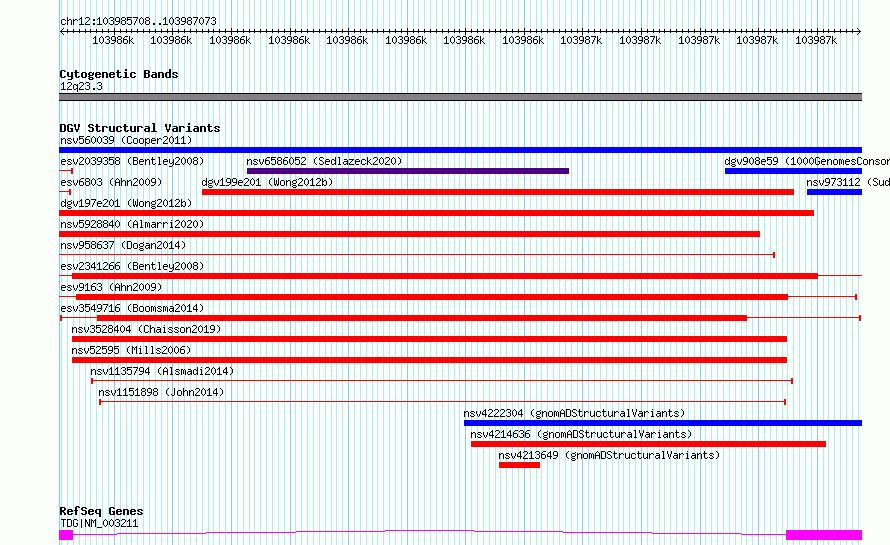Select the blue nsv4222304 variant bar

tap(663, 423)
